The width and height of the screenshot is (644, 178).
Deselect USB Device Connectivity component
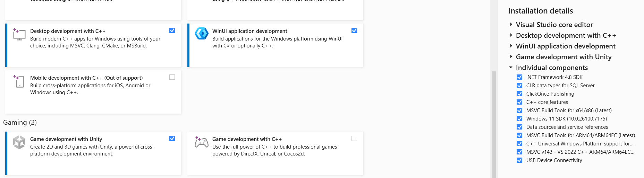(x=519, y=160)
